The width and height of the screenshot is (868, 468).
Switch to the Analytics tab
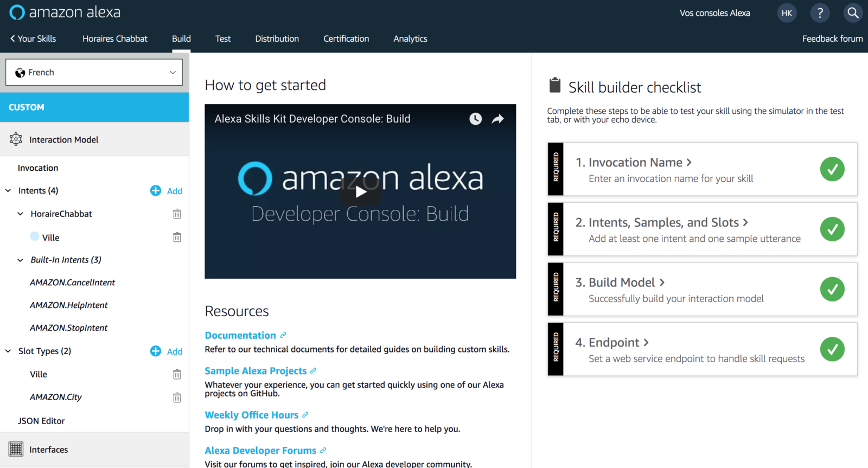pos(410,39)
